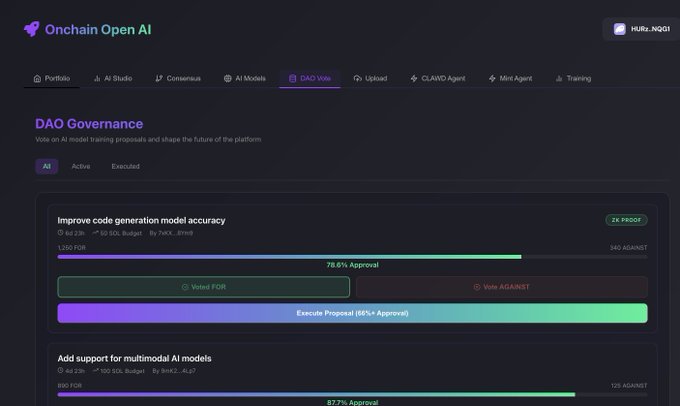Click the DAO Vote document icon
The height and width of the screenshot is (406, 680).
[x=293, y=79]
